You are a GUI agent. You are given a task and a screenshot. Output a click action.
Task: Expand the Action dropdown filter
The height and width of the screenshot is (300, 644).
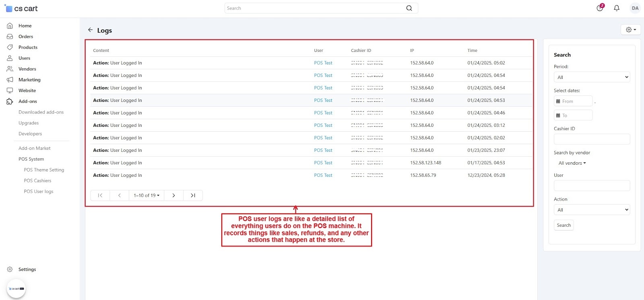pos(591,210)
